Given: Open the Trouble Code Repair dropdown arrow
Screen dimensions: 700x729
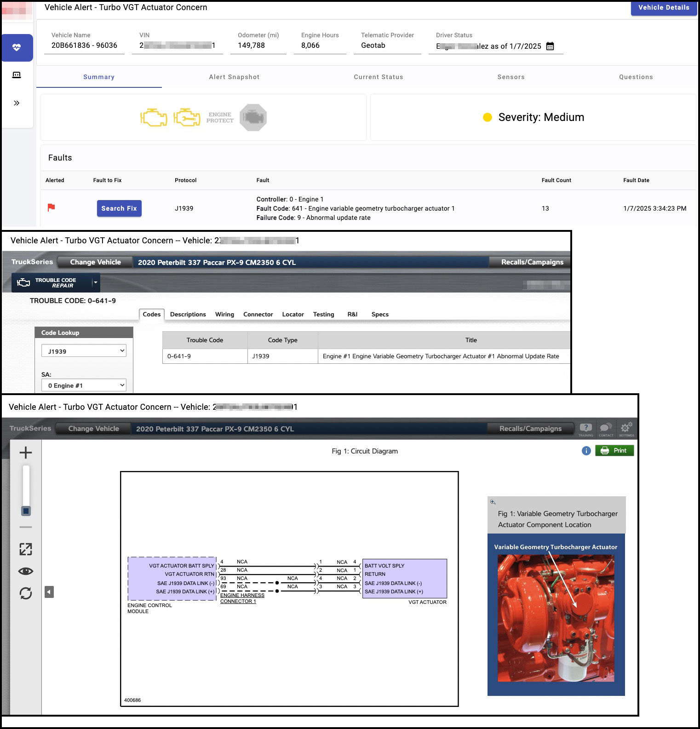Looking at the screenshot, I should tap(96, 282).
